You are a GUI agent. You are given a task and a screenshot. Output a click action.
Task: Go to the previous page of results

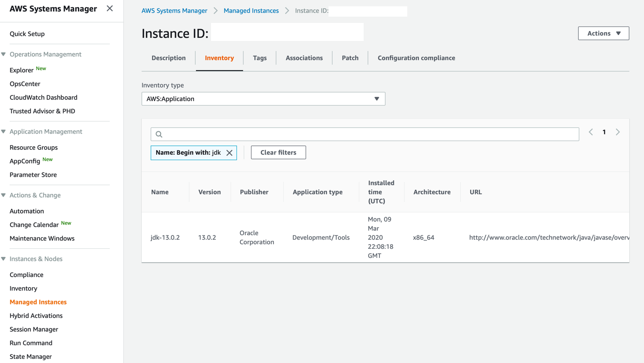[x=590, y=132]
